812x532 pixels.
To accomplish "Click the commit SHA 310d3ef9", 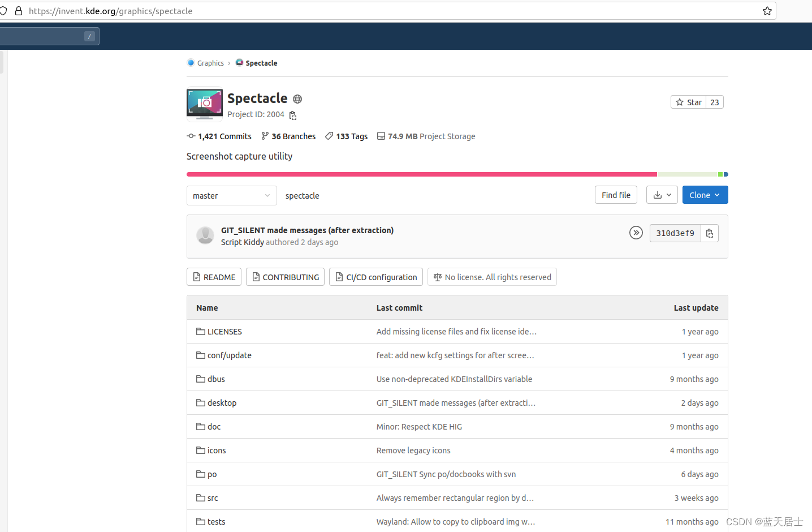I will tap(675, 233).
